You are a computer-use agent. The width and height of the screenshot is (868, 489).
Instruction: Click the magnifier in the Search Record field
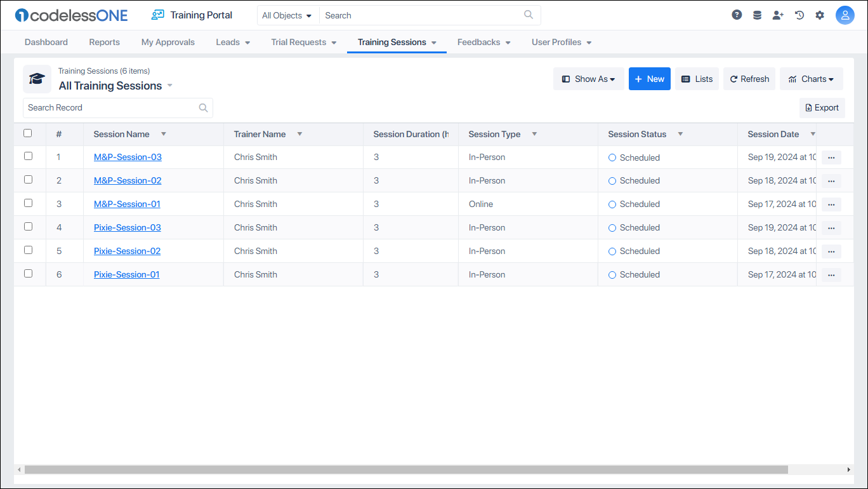(203, 107)
